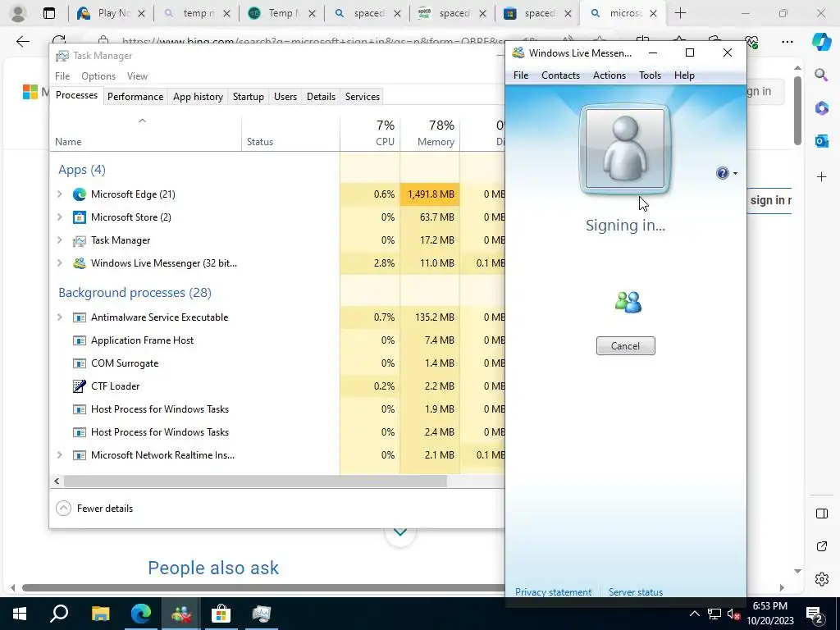
Task: Switch to the App history tab
Action: click(198, 97)
